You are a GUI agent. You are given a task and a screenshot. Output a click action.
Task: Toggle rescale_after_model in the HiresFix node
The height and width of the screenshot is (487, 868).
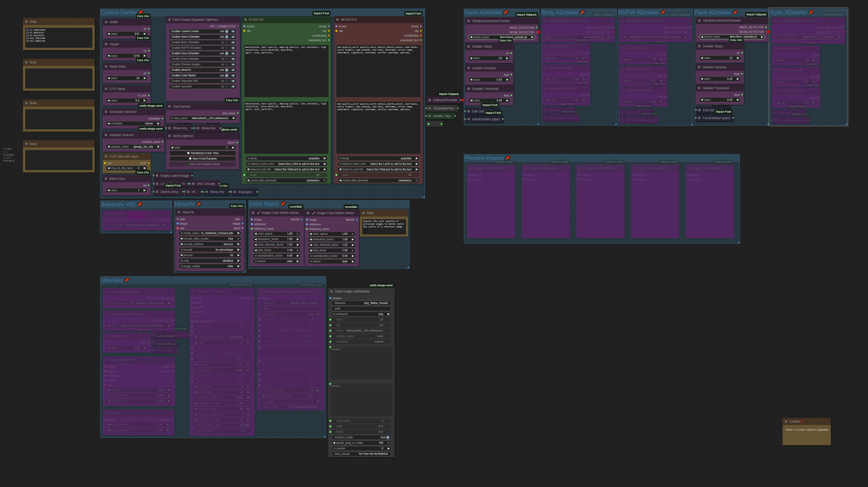tap(210, 239)
